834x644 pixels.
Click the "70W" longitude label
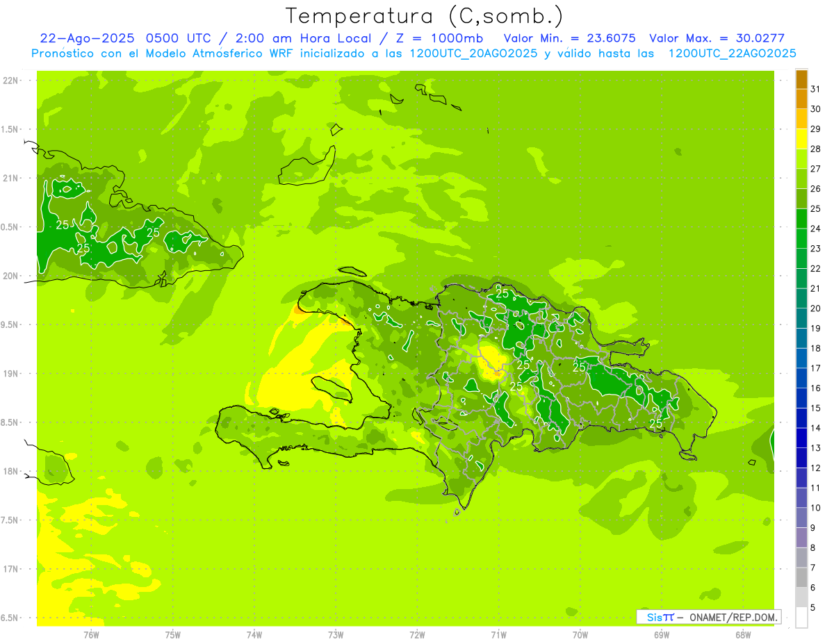[x=580, y=635]
